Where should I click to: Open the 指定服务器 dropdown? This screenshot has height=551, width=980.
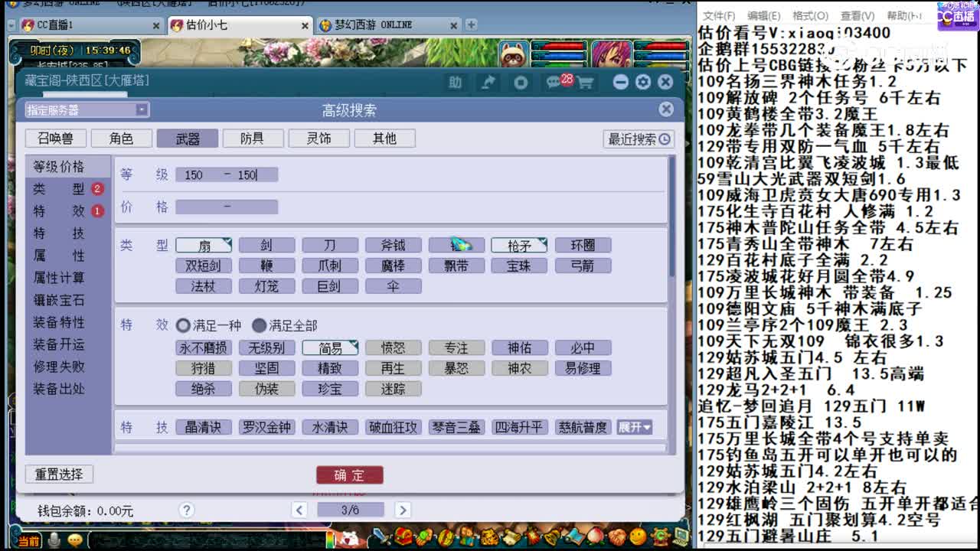[x=87, y=110]
